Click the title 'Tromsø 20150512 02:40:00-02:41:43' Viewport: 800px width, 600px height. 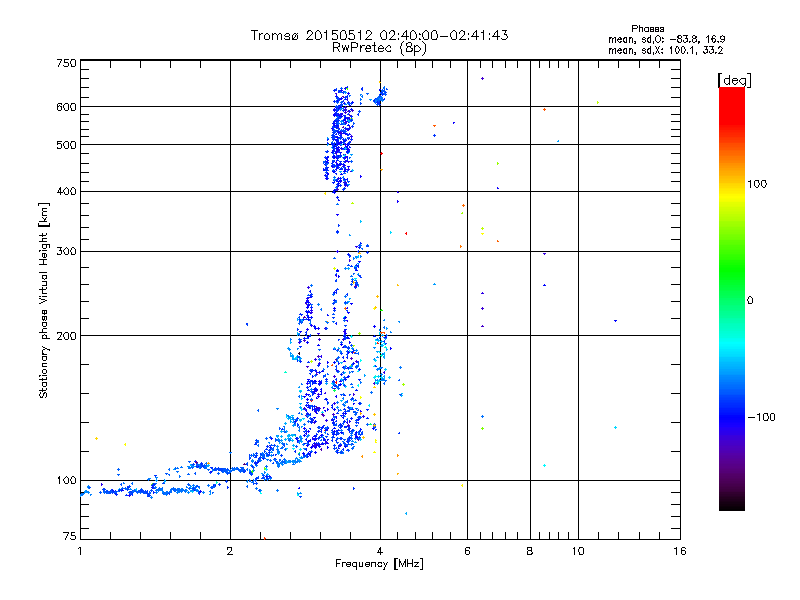379,35
